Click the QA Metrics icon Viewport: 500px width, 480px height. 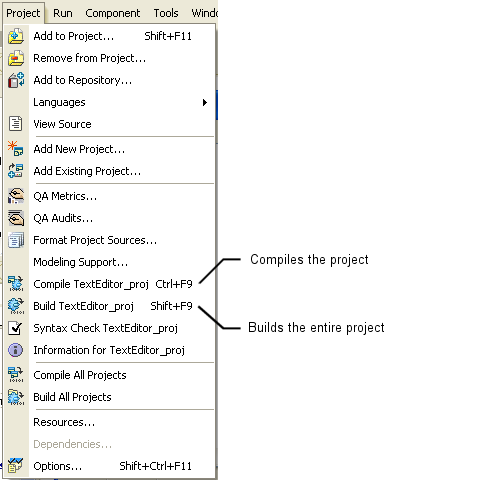16,196
